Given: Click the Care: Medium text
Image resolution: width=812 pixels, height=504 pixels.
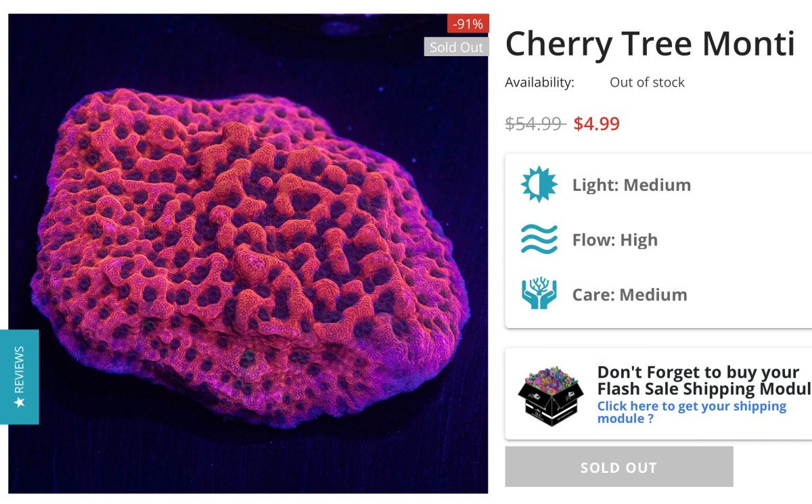Looking at the screenshot, I should pos(629,295).
